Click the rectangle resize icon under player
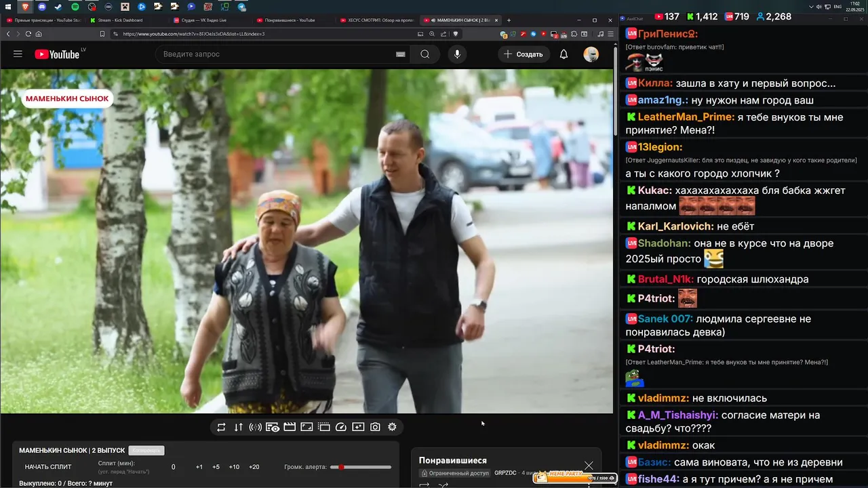The width and height of the screenshot is (868, 488). click(x=307, y=427)
